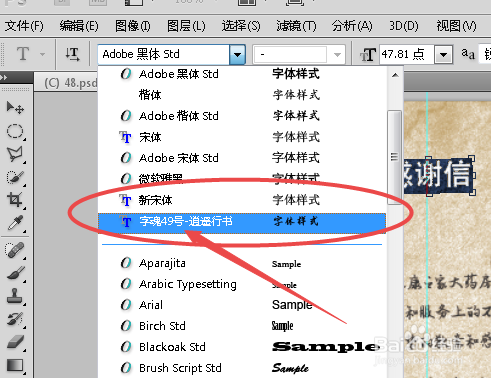The height and width of the screenshot is (378, 491).
Task: Choose Blackoak Std in the font list
Action: point(242,347)
